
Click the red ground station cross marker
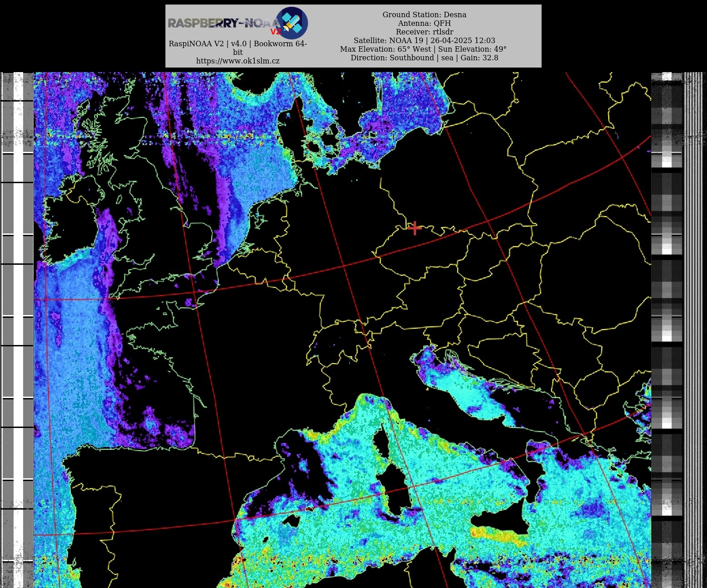point(415,228)
